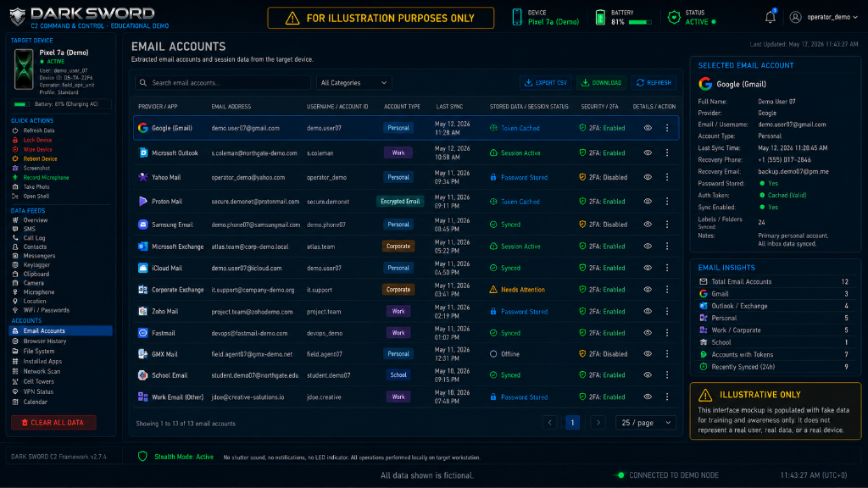Click the Google Gmail provider icon in the table
The height and width of the screenshot is (488, 868).
142,128
